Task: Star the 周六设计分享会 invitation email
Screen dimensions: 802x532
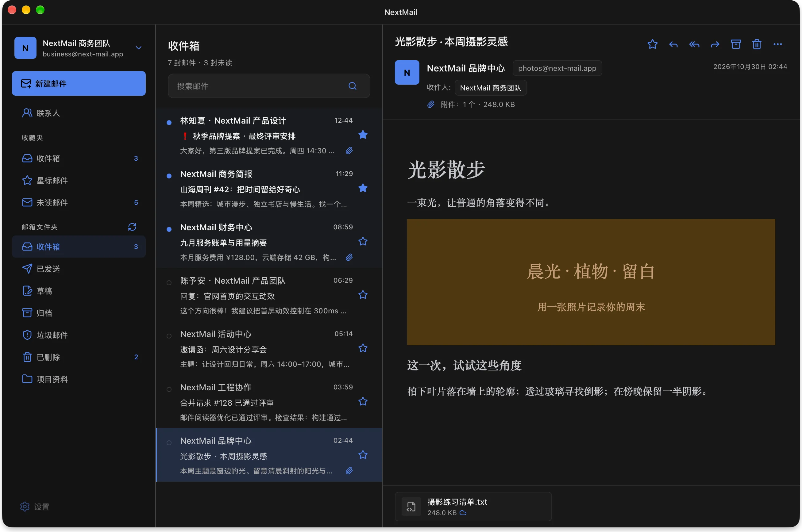Action: [362, 348]
